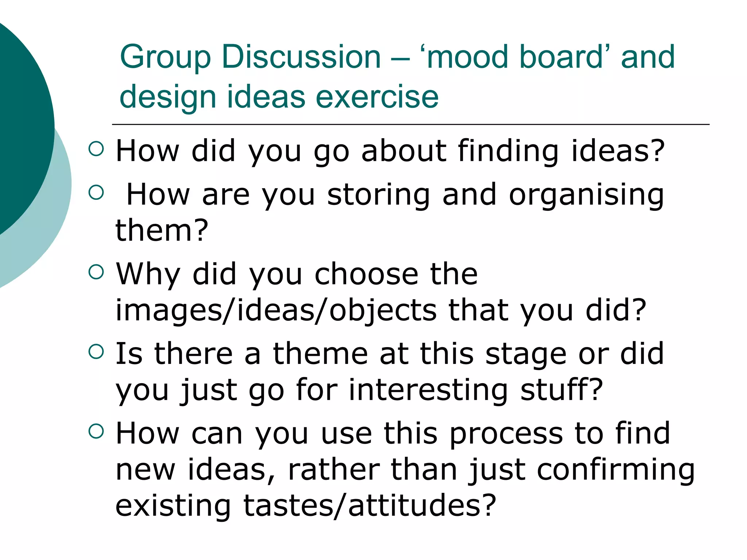Click the horizontal divider line under the title
Viewport: 747px width, 560px height.
(410, 125)
